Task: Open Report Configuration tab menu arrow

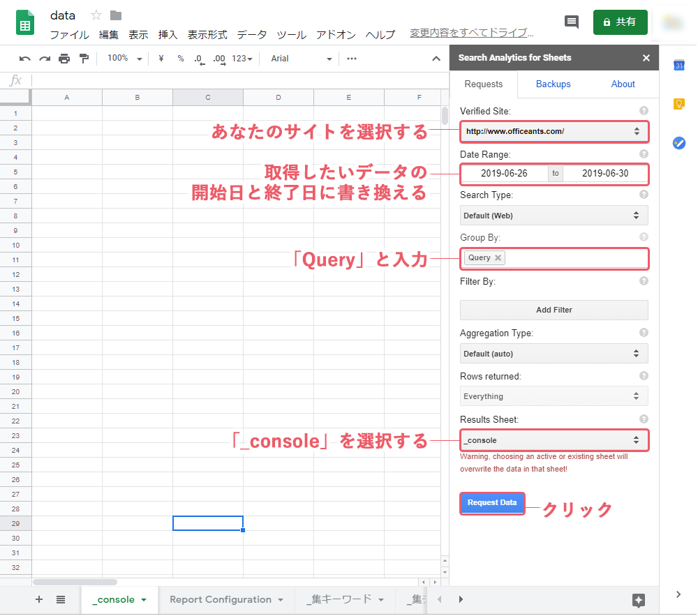Action: [x=281, y=600]
